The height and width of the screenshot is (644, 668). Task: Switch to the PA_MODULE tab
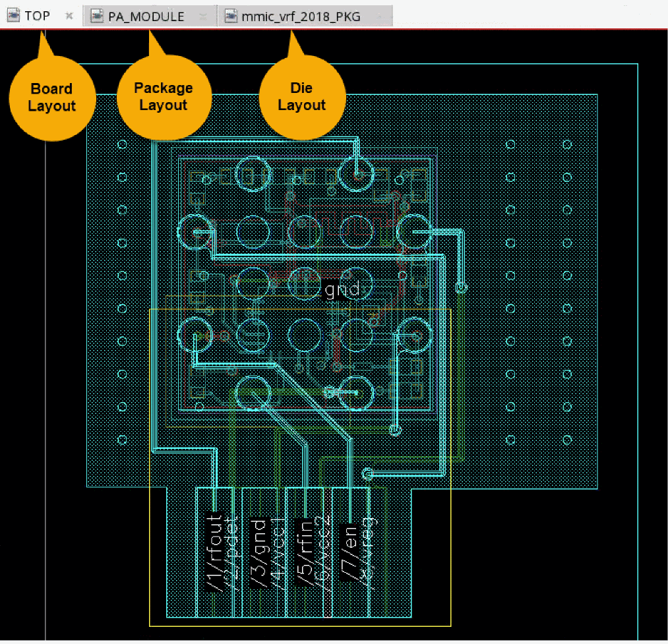146,16
